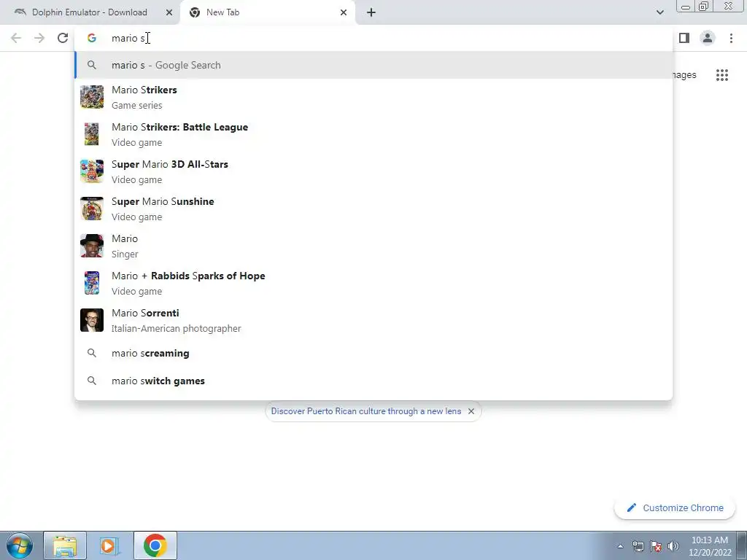The width and height of the screenshot is (747, 560).
Task: Open the side panel icon
Action: (x=684, y=38)
